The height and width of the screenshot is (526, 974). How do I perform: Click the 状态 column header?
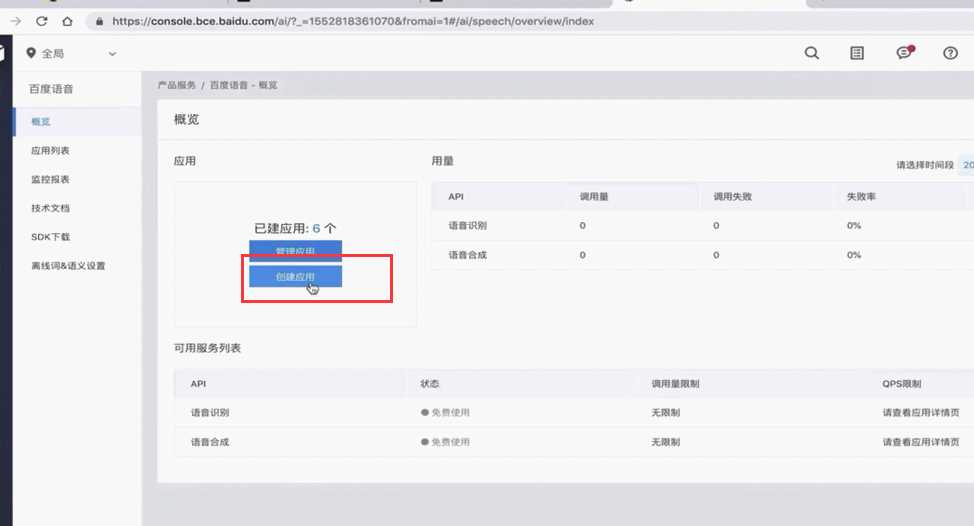point(430,384)
